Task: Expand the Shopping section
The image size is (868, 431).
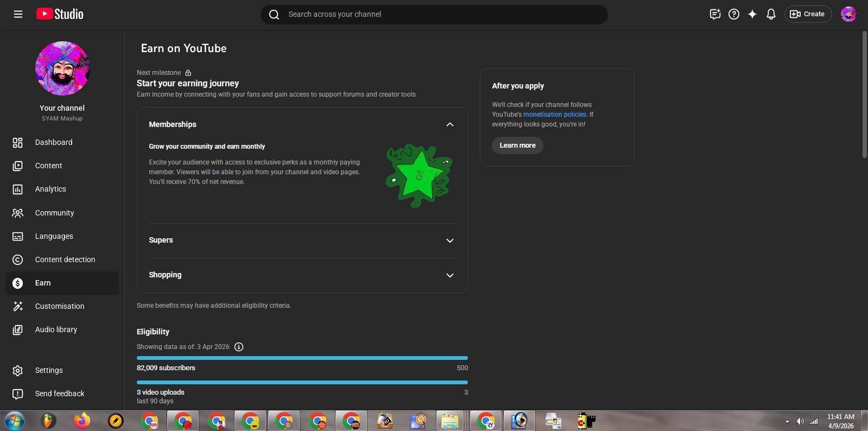Action: [449, 275]
